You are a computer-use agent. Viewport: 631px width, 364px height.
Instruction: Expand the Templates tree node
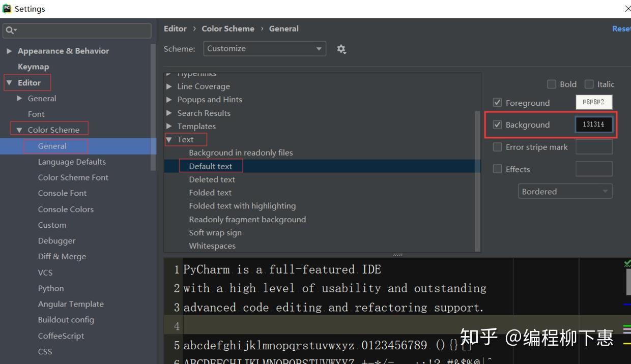point(169,126)
